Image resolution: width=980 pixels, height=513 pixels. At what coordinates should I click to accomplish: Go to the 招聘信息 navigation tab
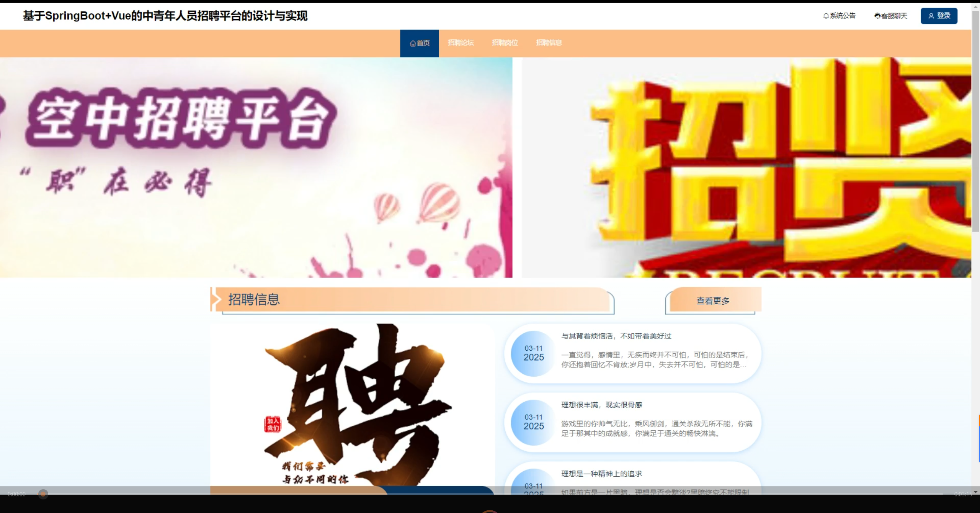(x=549, y=43)
